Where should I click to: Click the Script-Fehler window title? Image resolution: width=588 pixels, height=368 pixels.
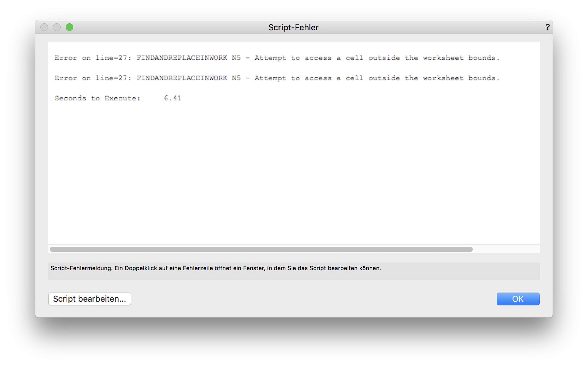click(x=293, y=27)
